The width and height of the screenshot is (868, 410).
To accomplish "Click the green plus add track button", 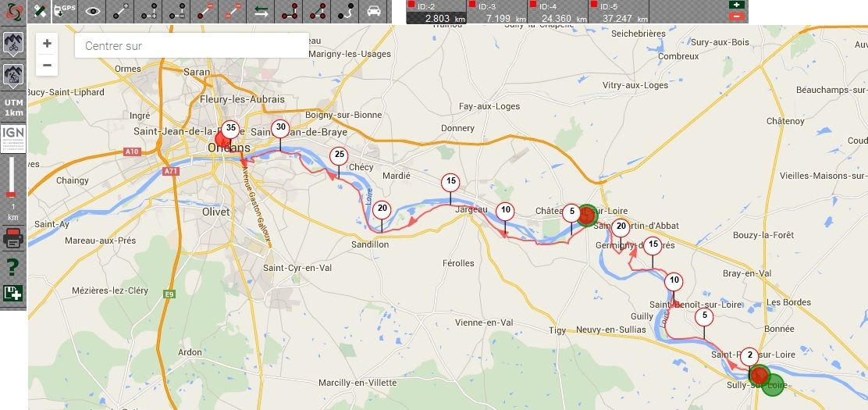I will 737,5.
